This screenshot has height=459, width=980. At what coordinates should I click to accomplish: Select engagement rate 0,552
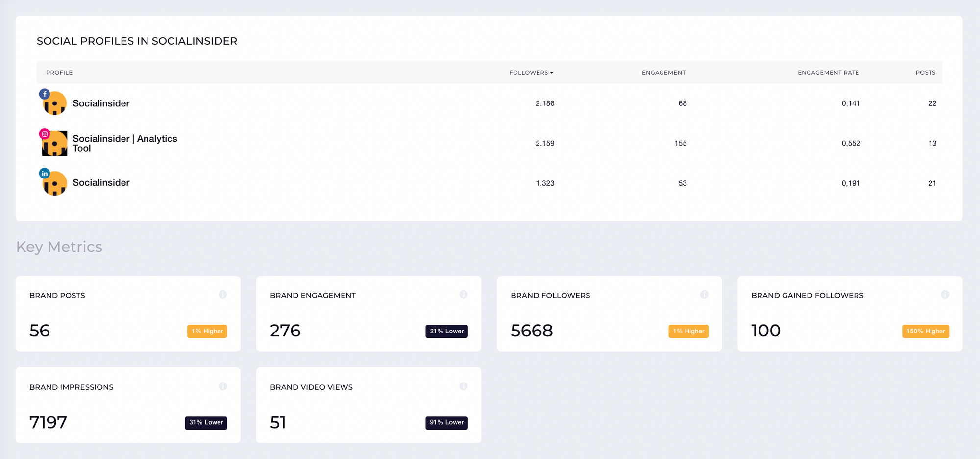851,144
